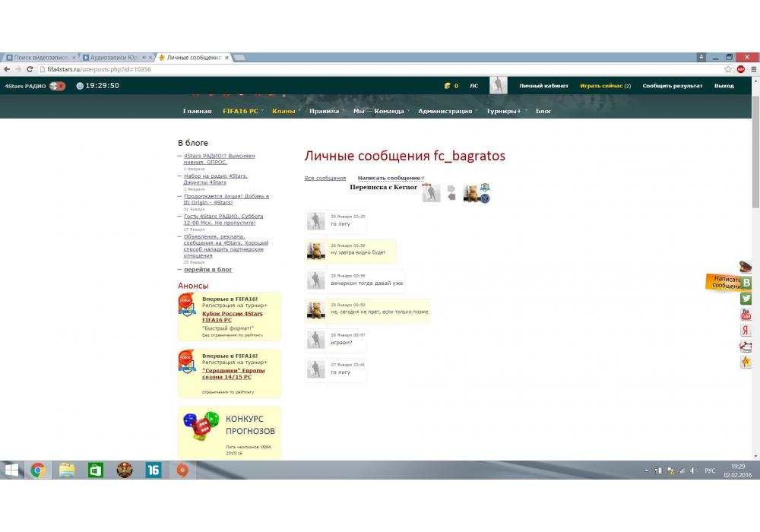The width and height of the screenshot is (760, 532).
Task: Open Windows Store from the taskbar
Action: coord(95,470)
